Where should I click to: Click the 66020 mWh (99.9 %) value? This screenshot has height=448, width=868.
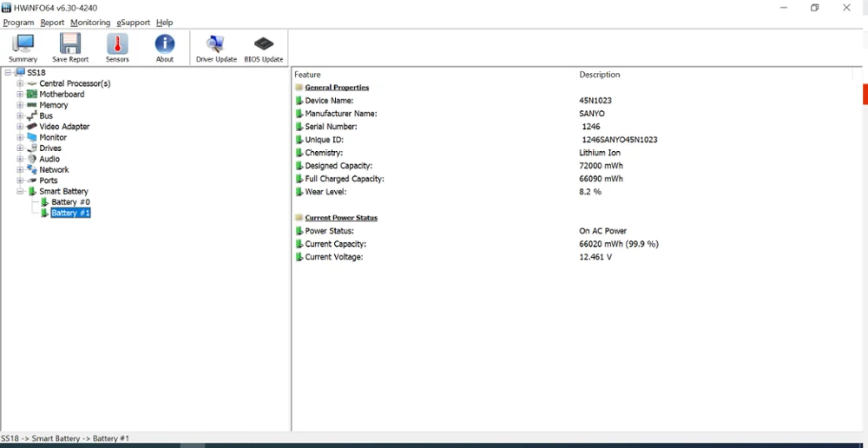[x=619, y=244]
